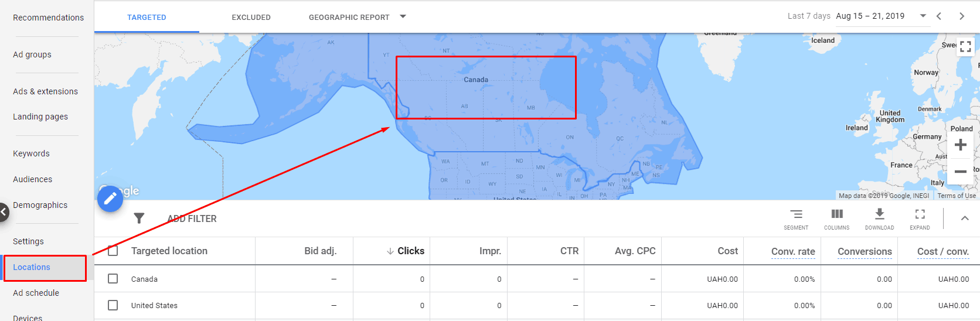
Task: Sort by Targeted location column
Action: [x=169, y=251]
